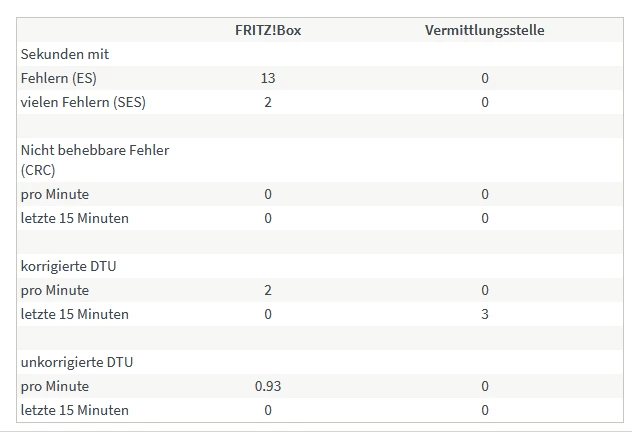Click the Vermittlungsstelle column header
Screen dimensions: 632x440
[484, 30]
